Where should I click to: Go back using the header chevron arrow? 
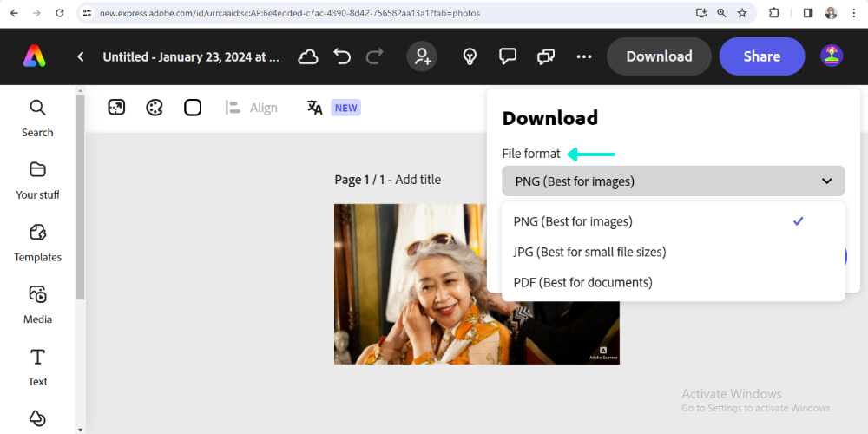coord(81,56)
